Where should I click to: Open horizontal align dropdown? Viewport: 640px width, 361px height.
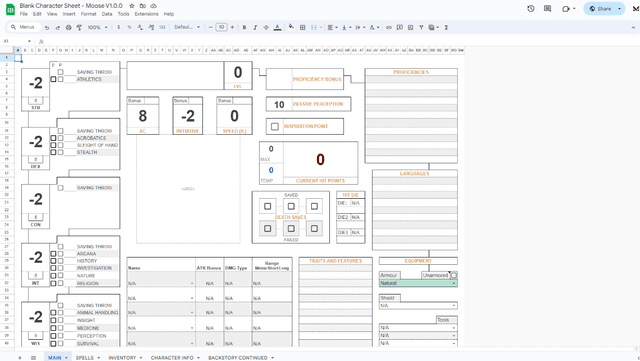point(333,27)
